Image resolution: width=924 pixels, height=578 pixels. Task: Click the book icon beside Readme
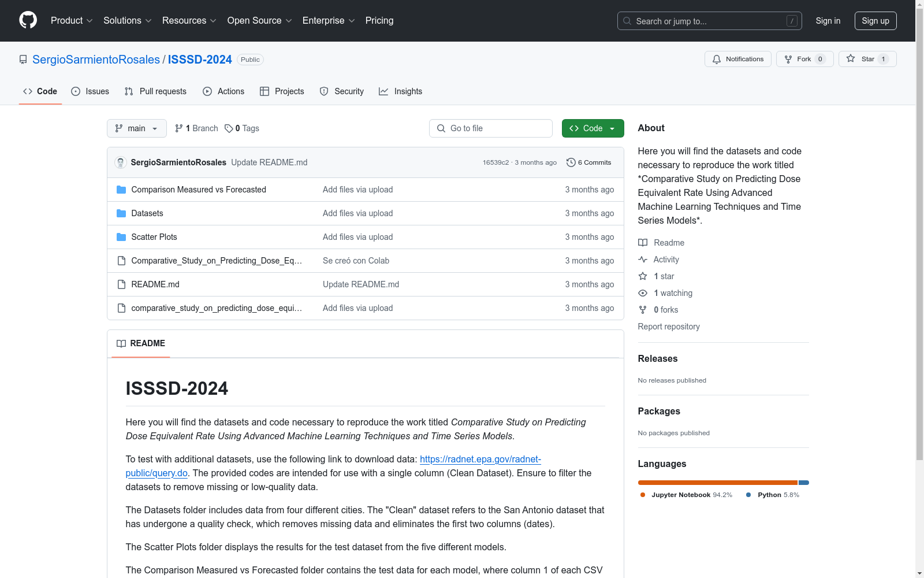coord(643,243)
